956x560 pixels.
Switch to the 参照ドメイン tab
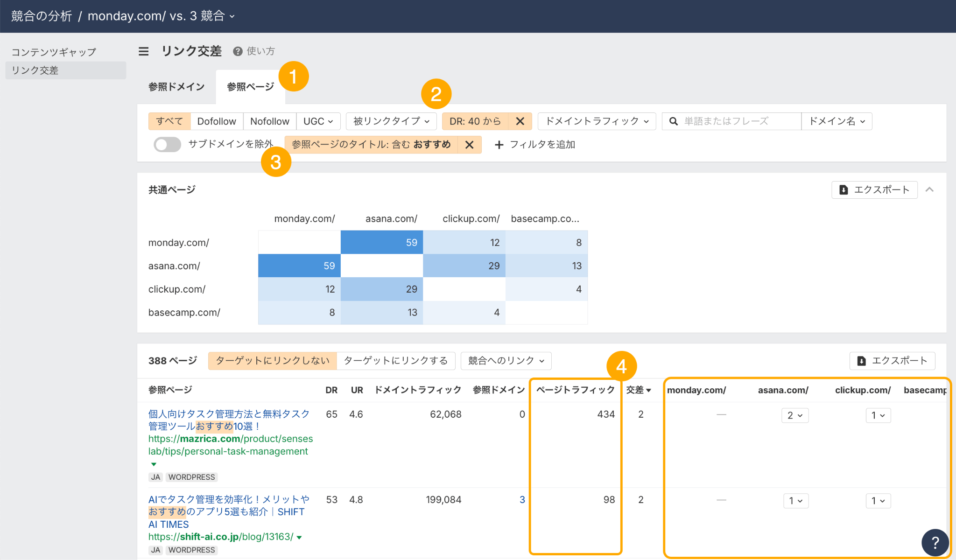click(x=176, y=87)
